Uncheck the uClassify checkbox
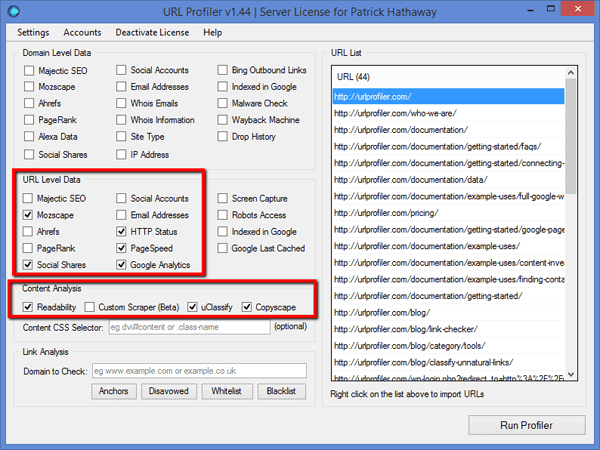Screen dimensions: 600x450 point(192,307)
